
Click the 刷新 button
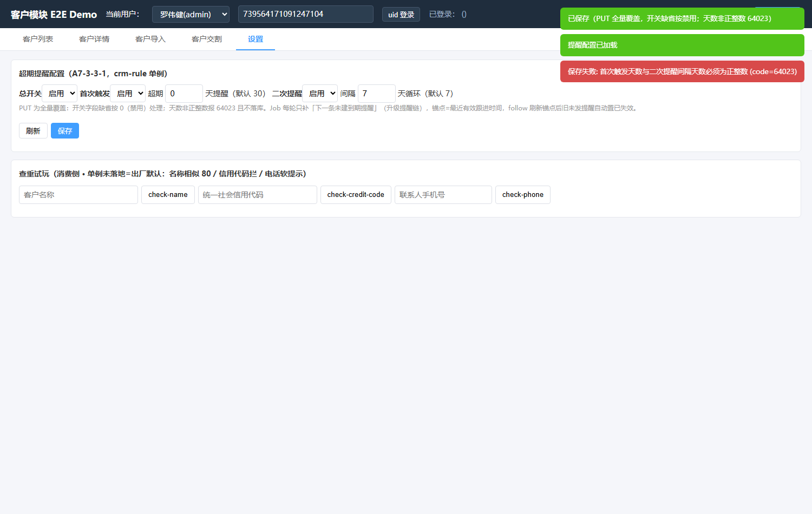33,131
